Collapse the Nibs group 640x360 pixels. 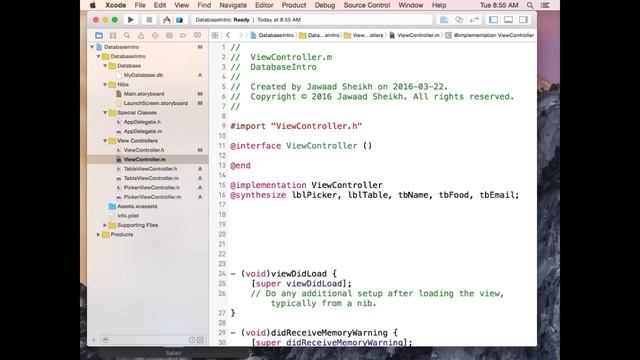tap(105, 84)
